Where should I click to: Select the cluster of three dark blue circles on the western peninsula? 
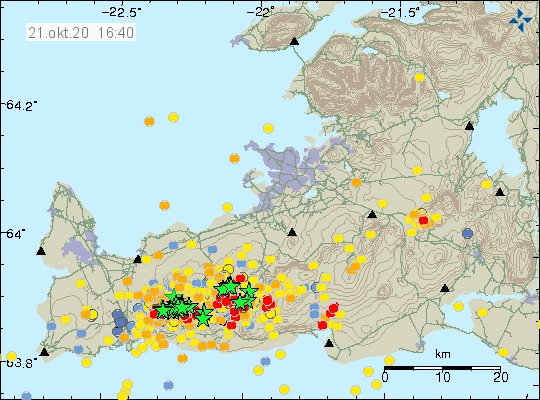click(120, 322)
